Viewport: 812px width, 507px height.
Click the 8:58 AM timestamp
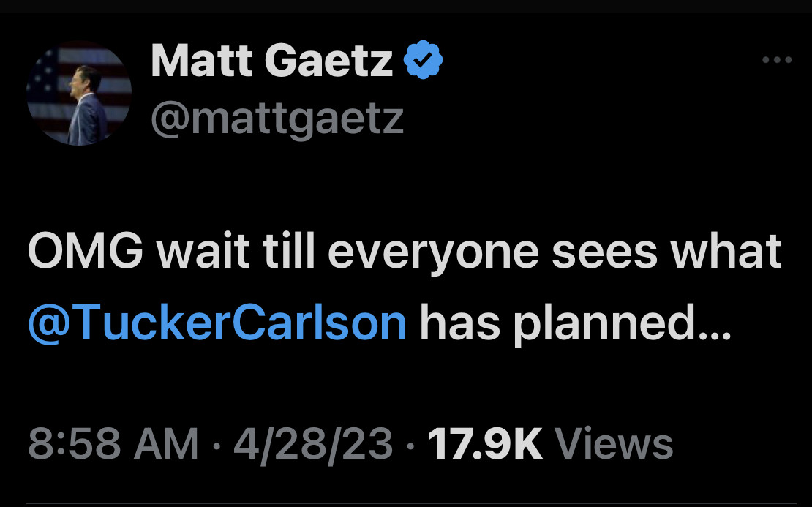point(113,444)
